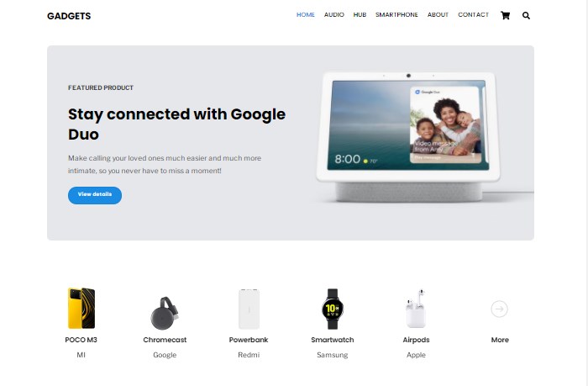Click the GADGETS site logo
This screenshot has width=588, height=386.
[x=69, y=16]
